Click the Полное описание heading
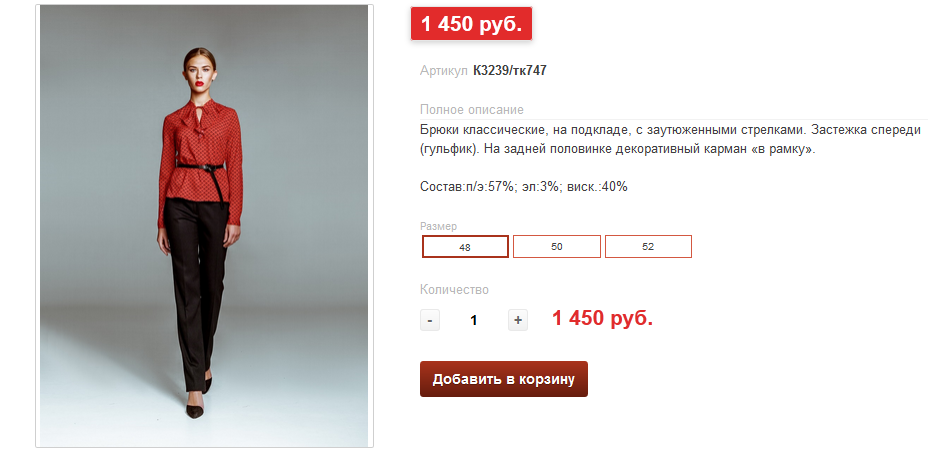 click(472, 110)
